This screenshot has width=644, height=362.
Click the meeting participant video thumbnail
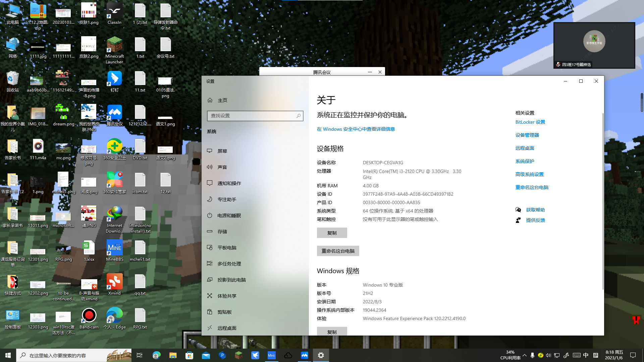(594, 45)
